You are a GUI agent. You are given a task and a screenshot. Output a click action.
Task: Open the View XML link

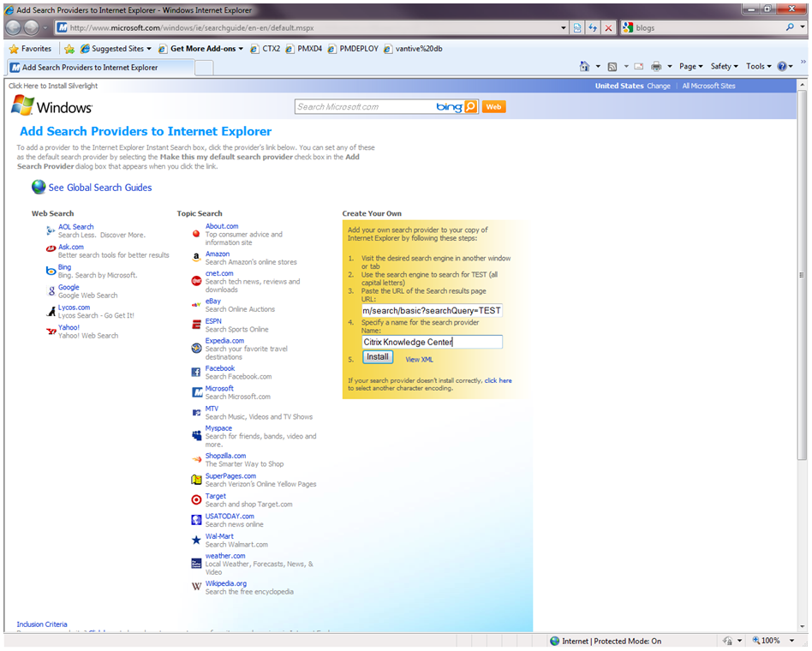(419, 360)
